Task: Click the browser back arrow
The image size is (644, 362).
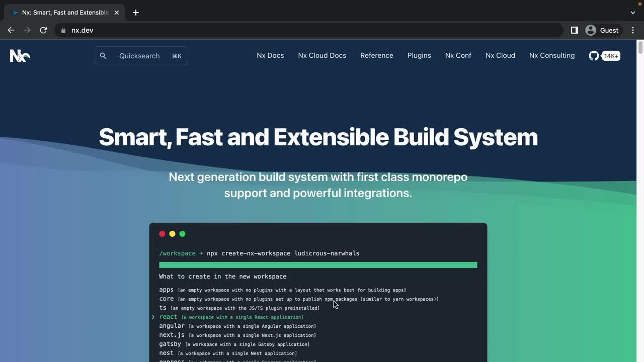Action: click(x=11, y=30)
